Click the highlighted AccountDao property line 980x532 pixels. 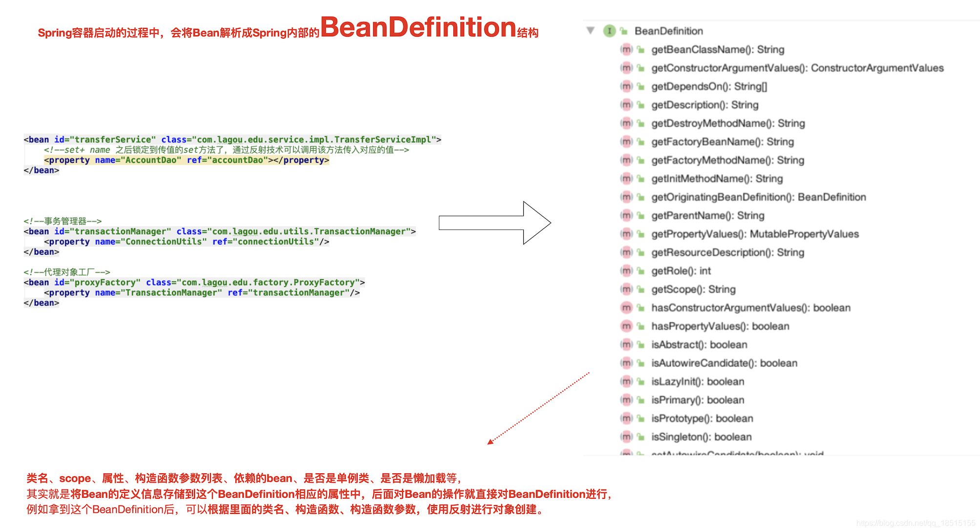point(186,160)
